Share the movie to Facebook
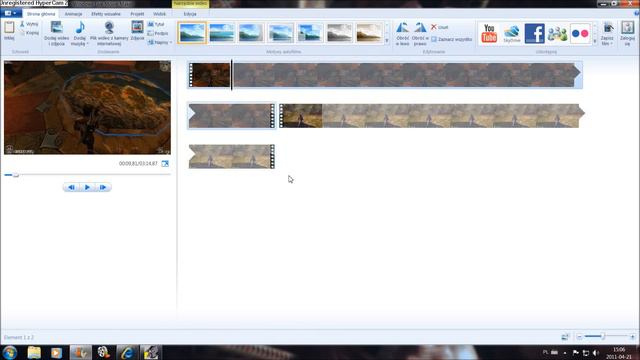640x360 pixels. (534, 33)
